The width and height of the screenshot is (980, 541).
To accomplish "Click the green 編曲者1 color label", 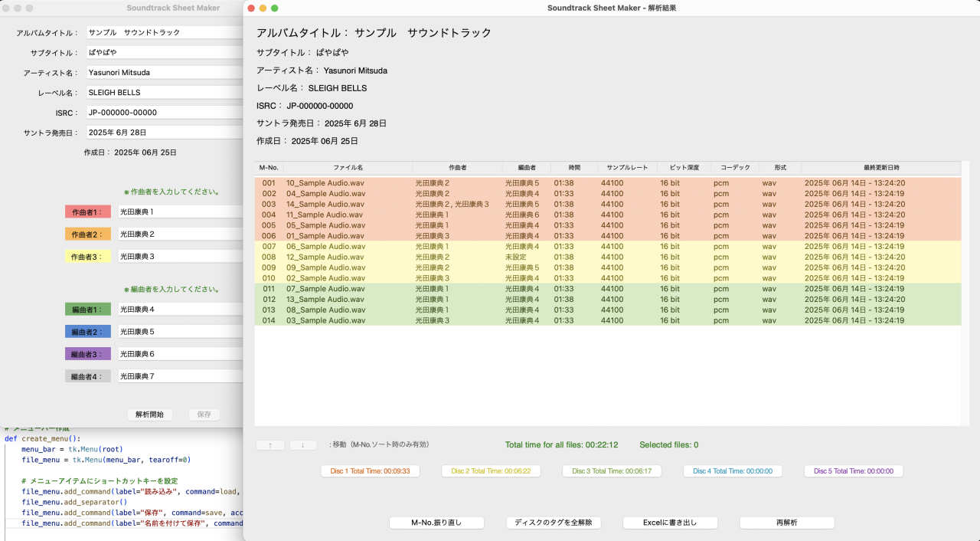I will (x=88, y=309).
